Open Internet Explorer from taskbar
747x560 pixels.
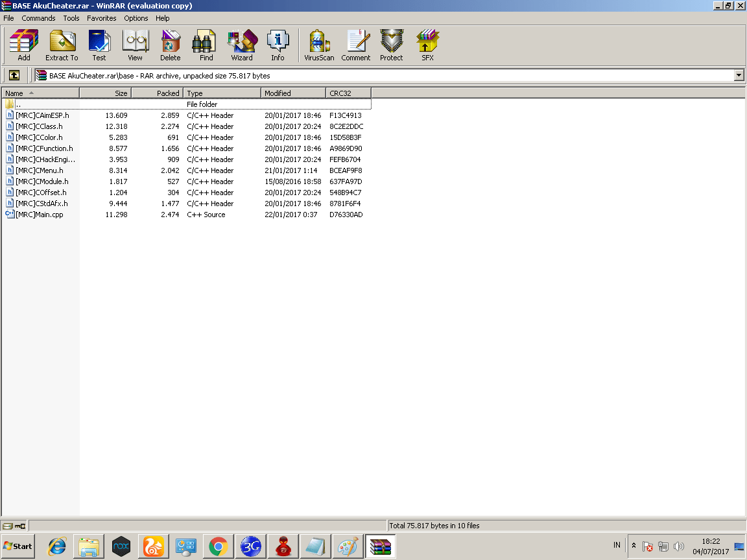pos(57,546)
